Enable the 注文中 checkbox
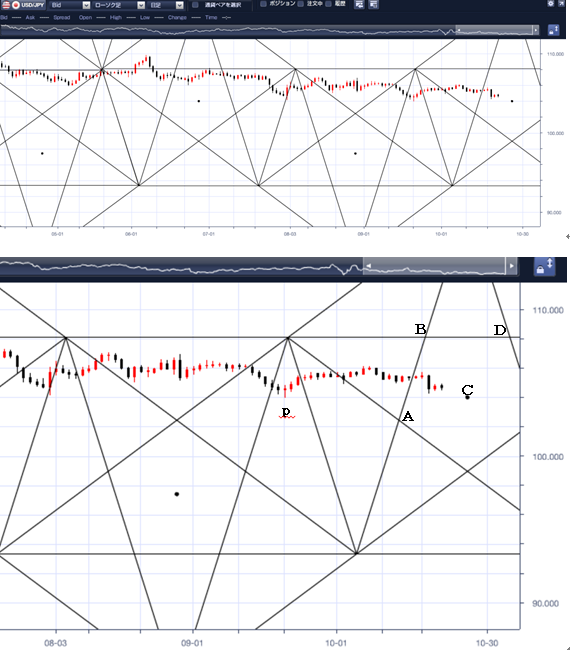Image resolution: width=570 pixels, height=650 pixels. pyautogui.click(x=301, y=4)
